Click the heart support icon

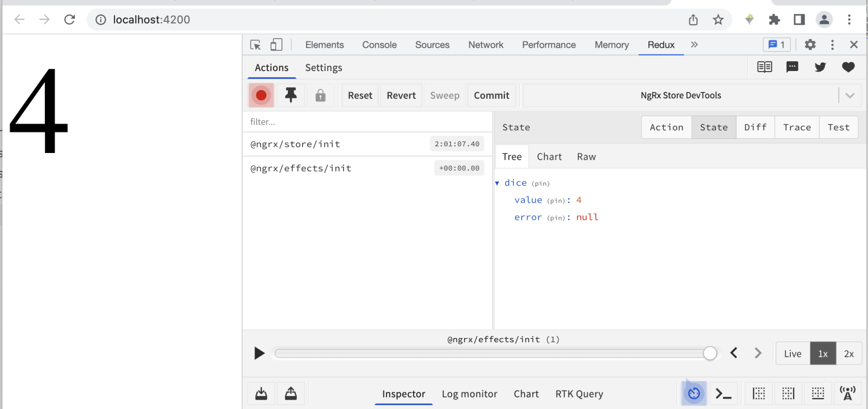coord(848,67)
